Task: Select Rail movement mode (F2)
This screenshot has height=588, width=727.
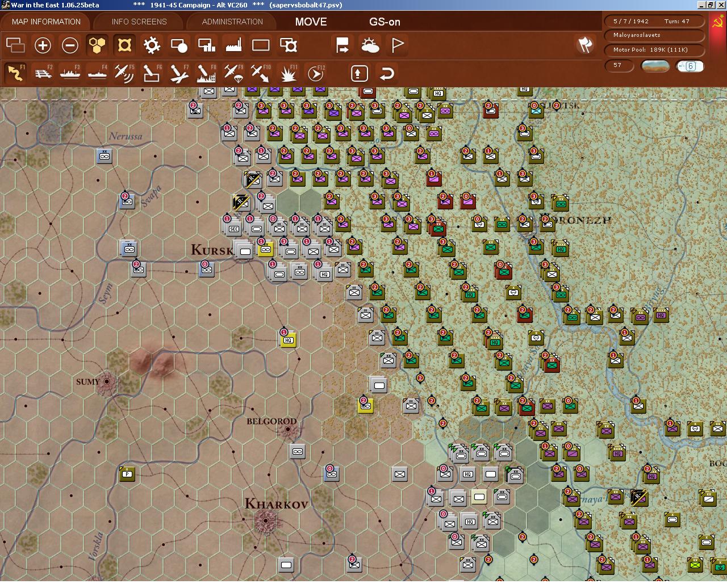Action: 43,73
